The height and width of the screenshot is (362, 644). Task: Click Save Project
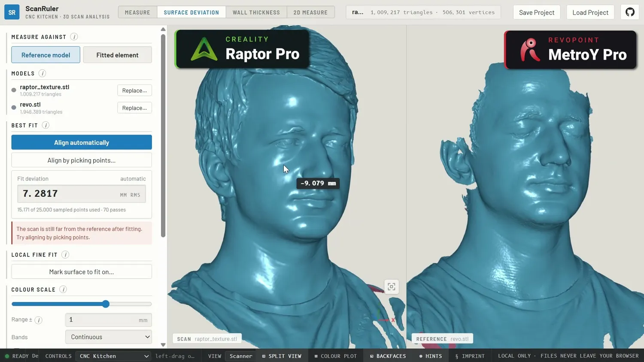pyautogui.click(x=537, y=12)
